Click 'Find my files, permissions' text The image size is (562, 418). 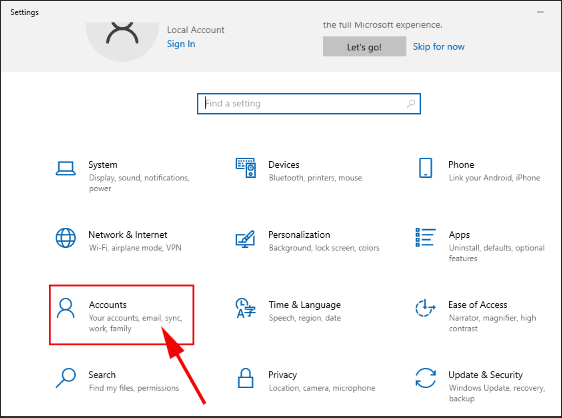coord(134,388)
